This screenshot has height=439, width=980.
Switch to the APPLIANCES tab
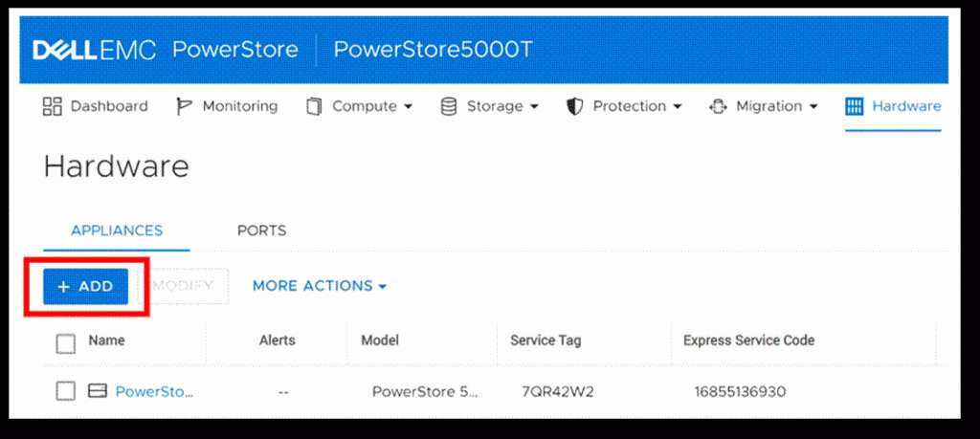[x=116, y=230]
